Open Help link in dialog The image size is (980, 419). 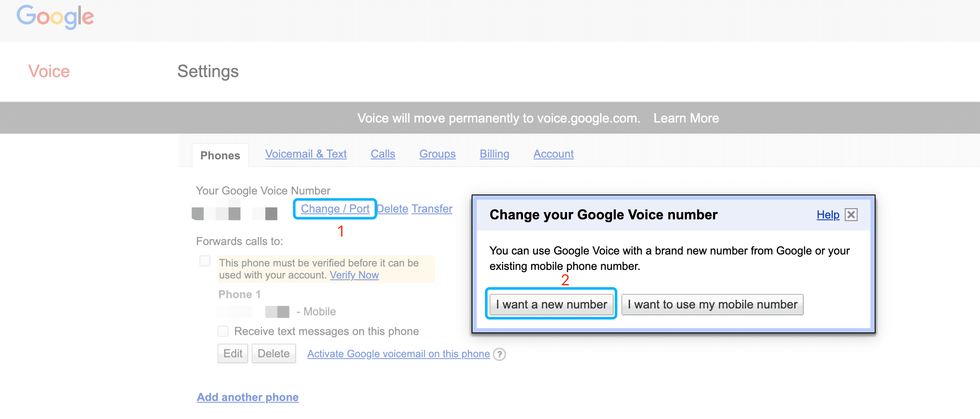pyautogui.click(x=828, y=215)
